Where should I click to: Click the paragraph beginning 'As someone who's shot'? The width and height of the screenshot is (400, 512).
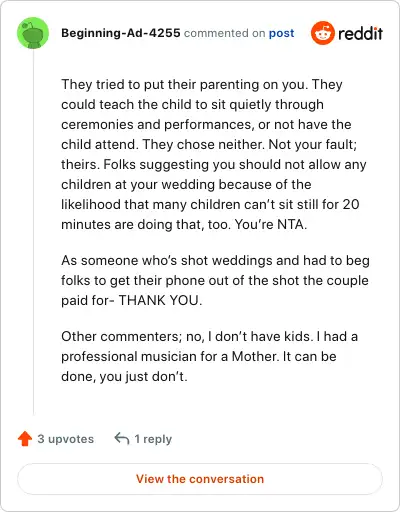click(x=215, y=280)
